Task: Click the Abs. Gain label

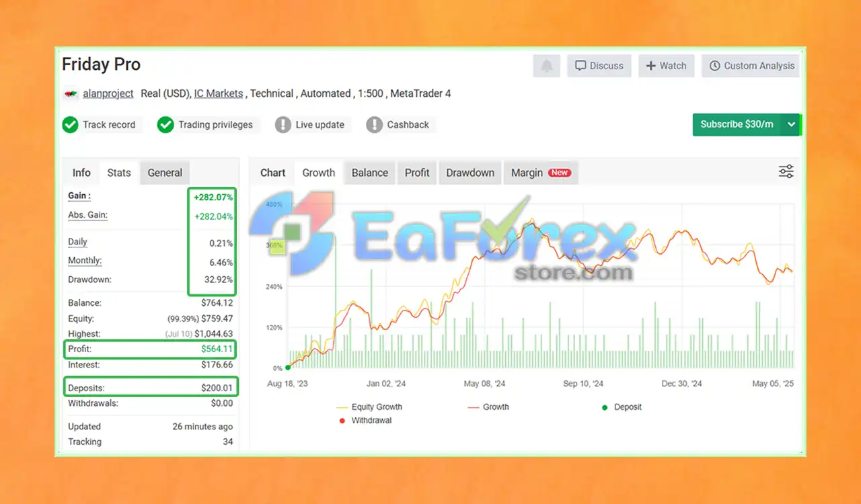Action: (x=87, y=215)
